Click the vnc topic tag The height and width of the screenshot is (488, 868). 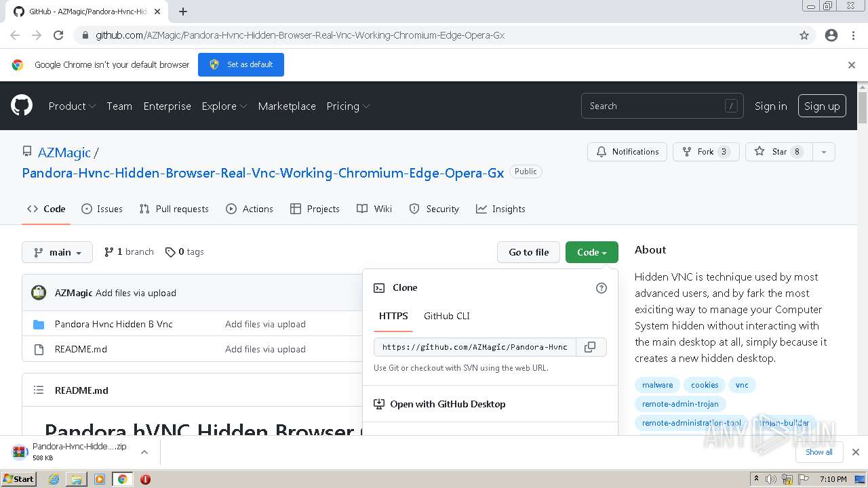click(x=742, y=385)
